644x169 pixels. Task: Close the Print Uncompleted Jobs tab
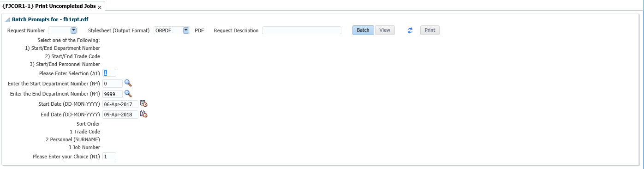[100, 7]
